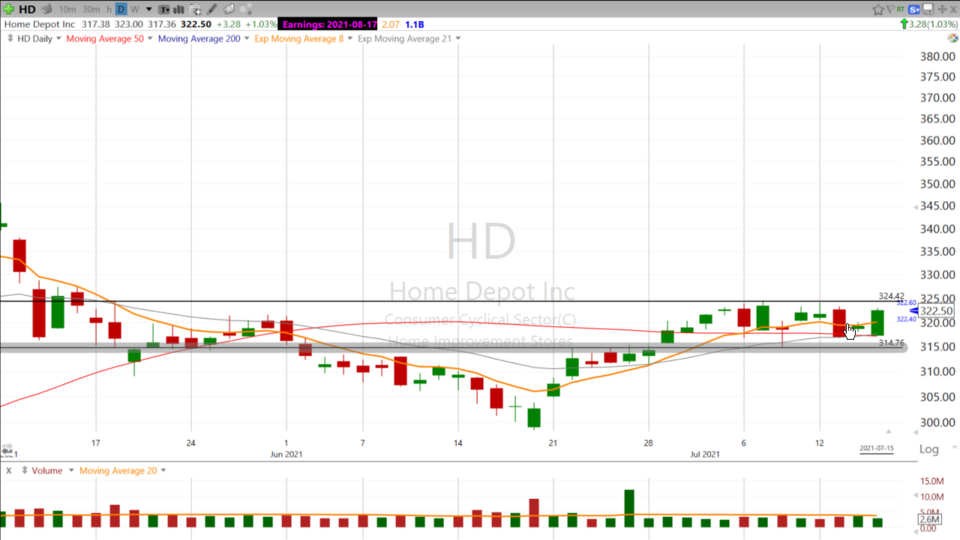Click the flag icon
The image size is (960, 540).
pos(890,9)
